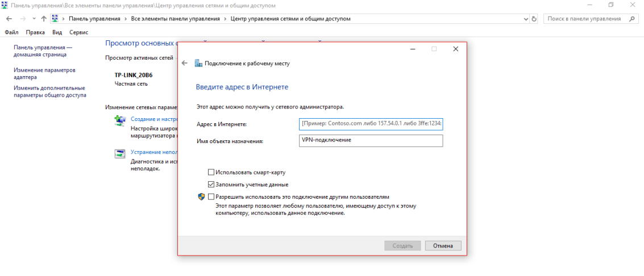The height and width of the screenshot is (276, 644).
Task: Click the network setup icon next to Создание
Action: click(x=119, y=120)
